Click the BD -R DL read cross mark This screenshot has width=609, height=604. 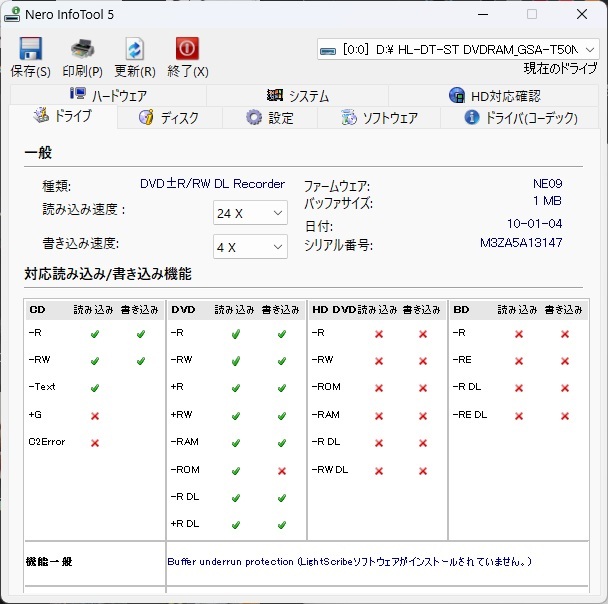coord(519,388)
